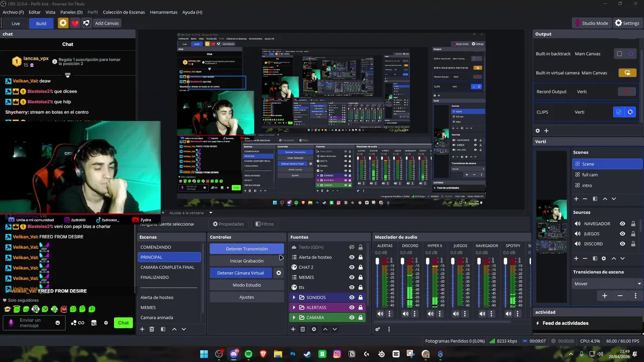Hide the CHAT 2 source
The width and height of the screenshot is (644, 362).
[352, 267]
